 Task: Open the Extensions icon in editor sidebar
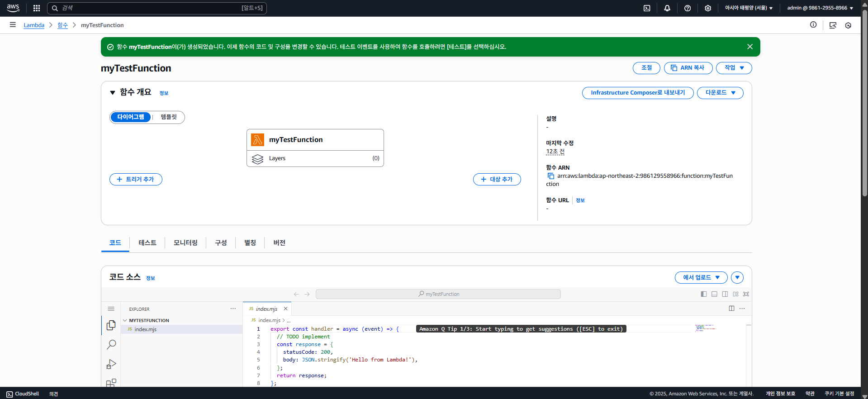pyautogui.click(x=111, y=383)
